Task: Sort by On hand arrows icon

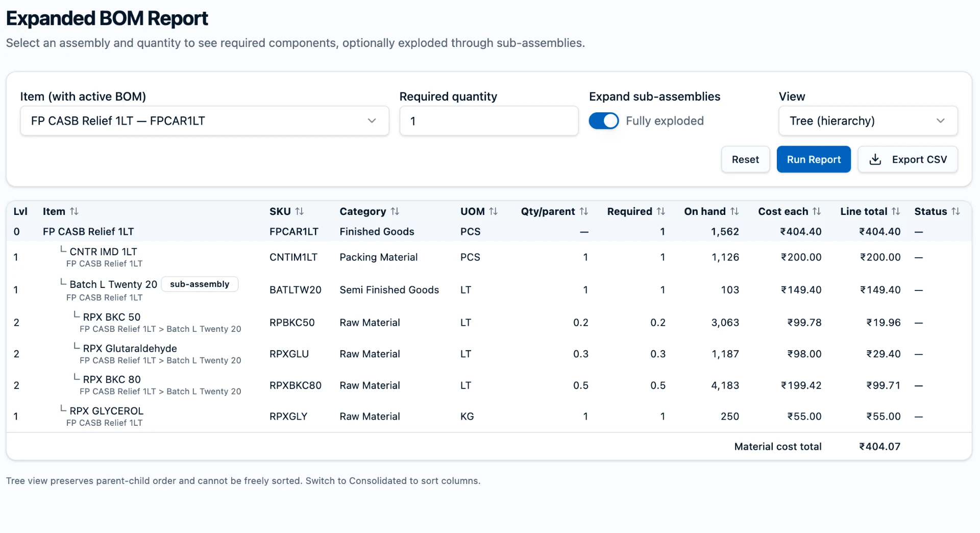Action: tap(734, 211)
